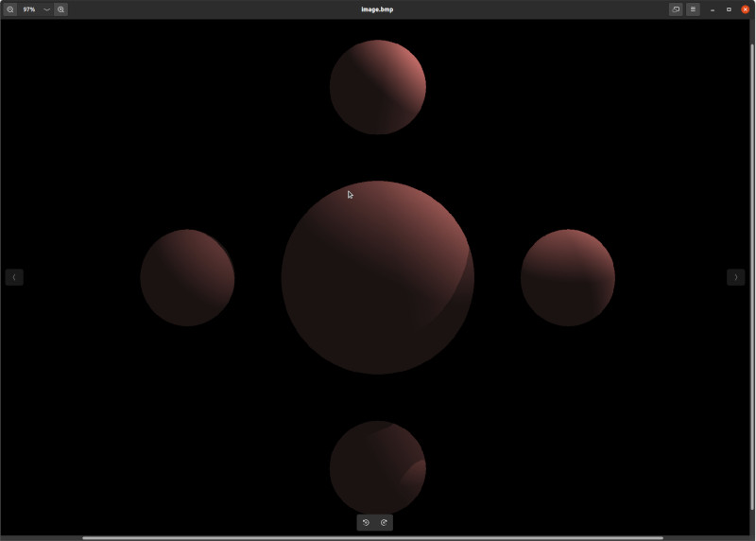Rotate the image clockwise

tap(384, 522)
